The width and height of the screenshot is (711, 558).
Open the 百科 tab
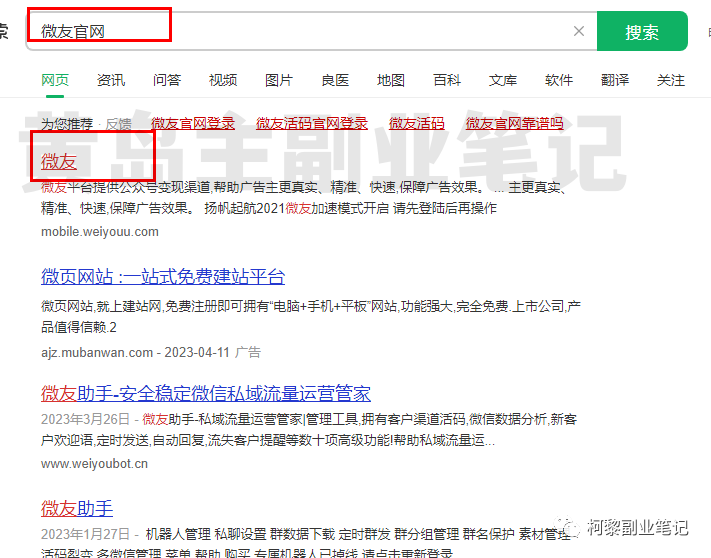[x=447, y=80]
